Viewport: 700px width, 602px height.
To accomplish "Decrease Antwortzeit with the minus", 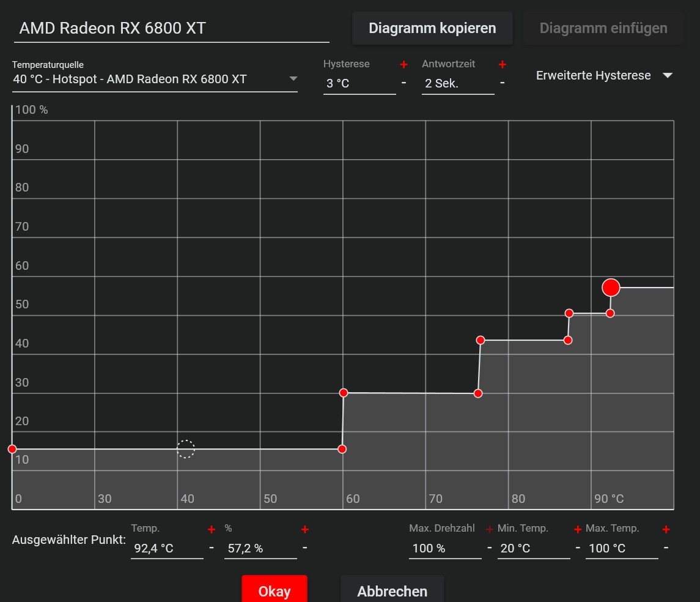I will point(503,83).
